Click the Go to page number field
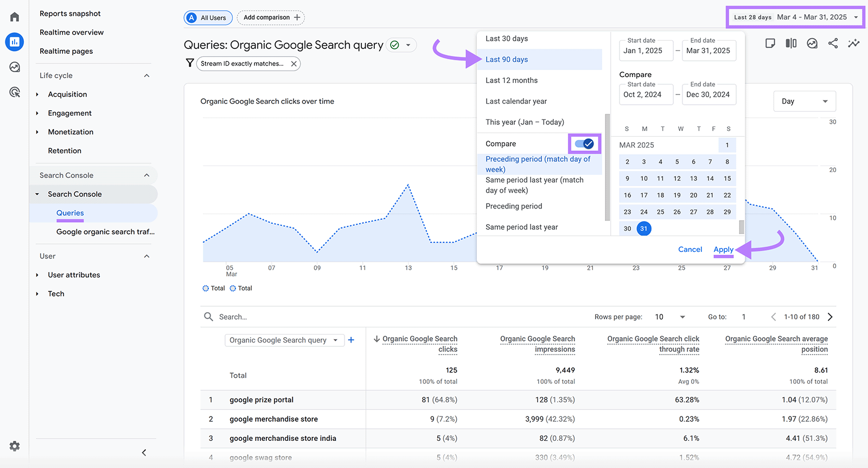 (x=744, y=317)
